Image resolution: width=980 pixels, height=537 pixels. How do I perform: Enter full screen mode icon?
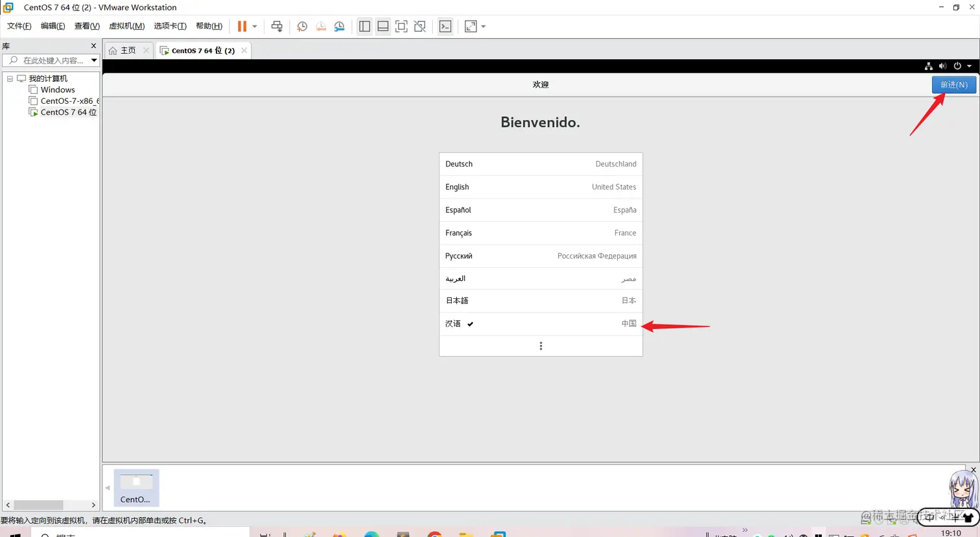[401, 27]
